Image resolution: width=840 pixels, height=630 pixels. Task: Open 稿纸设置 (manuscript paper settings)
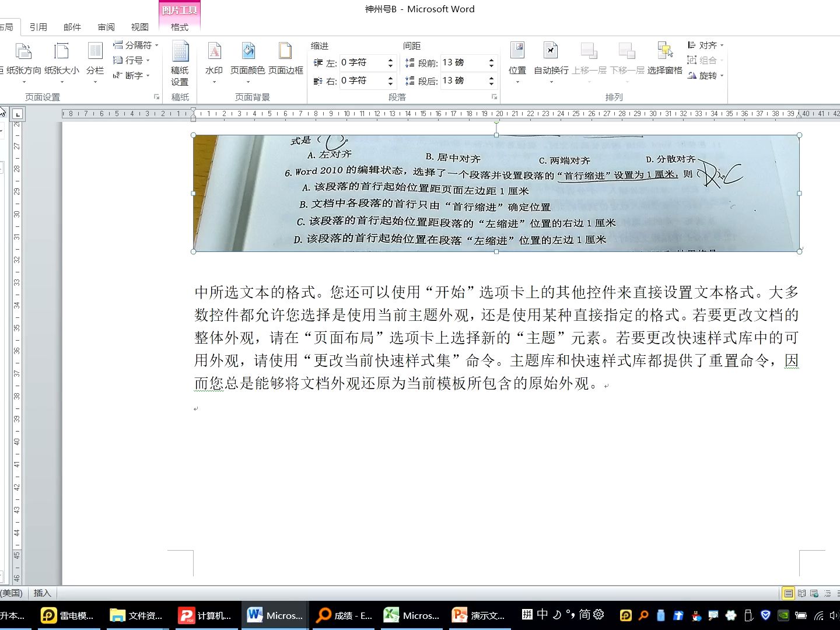click(x=180, y=63)
